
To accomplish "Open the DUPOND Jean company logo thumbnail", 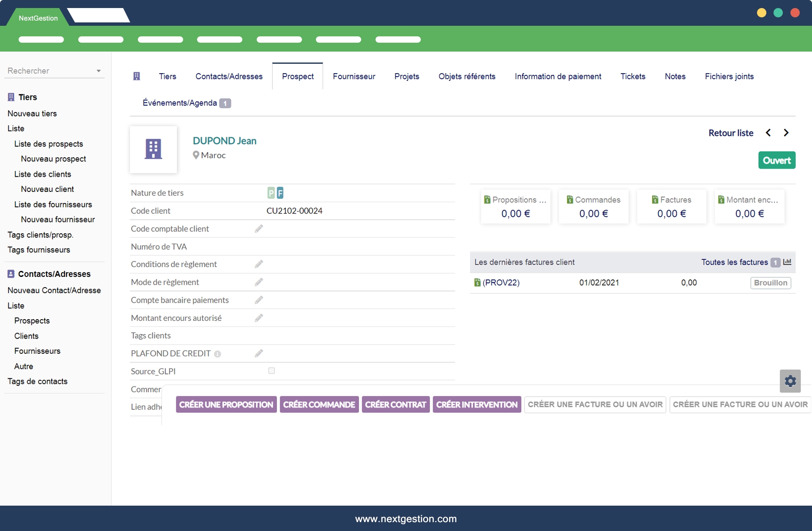I will pyautogui.click(x=153, y=149).
